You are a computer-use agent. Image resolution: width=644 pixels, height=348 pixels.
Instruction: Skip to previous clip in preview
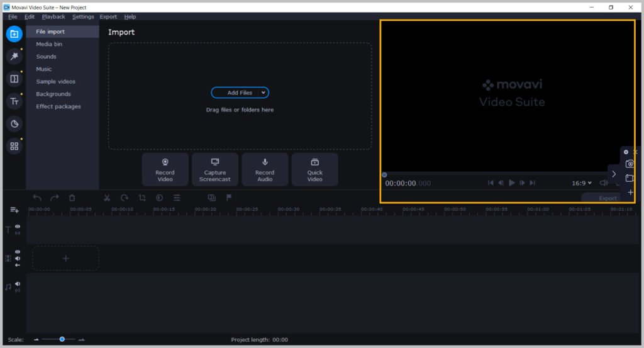491,183
